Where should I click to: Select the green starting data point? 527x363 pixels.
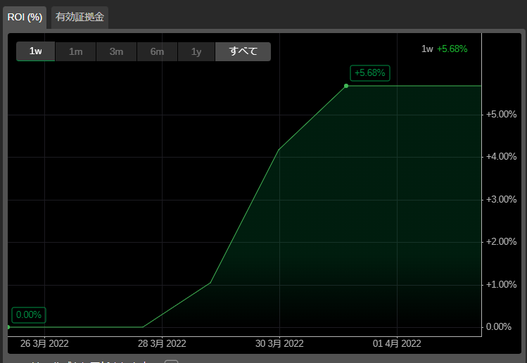point(8,327)
